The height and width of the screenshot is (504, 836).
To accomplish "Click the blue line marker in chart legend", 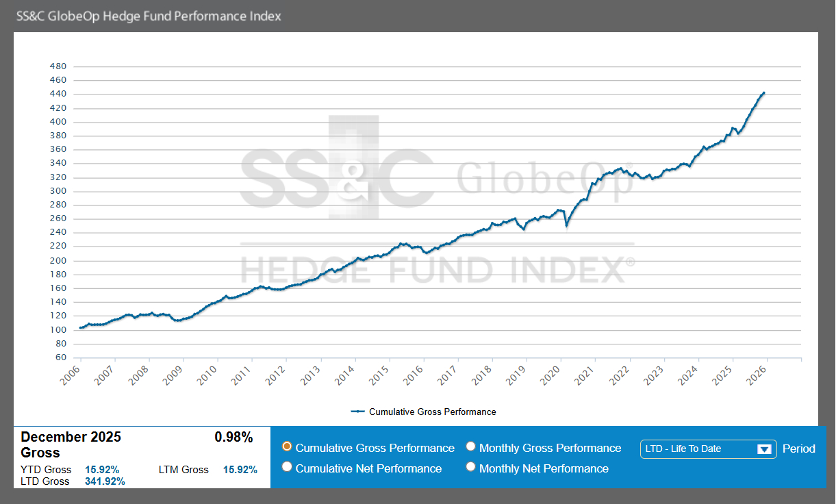I will click(357, 412).
